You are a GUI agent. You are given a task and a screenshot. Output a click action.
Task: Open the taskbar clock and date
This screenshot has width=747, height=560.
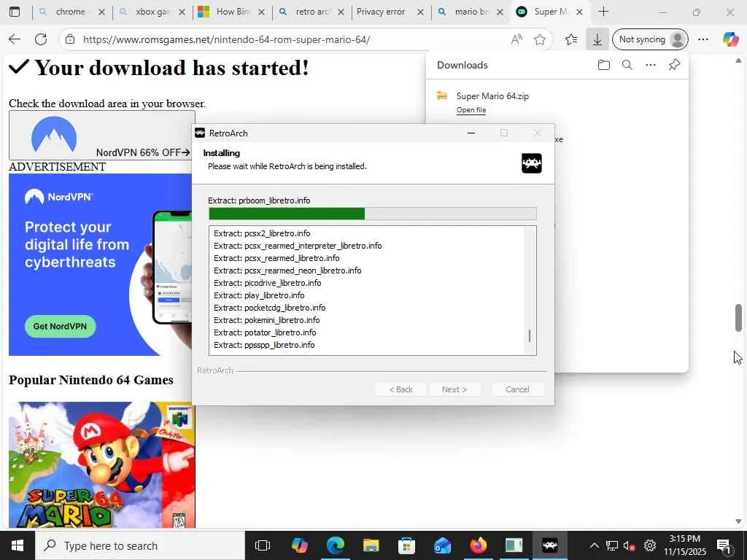tap(685, 545)
